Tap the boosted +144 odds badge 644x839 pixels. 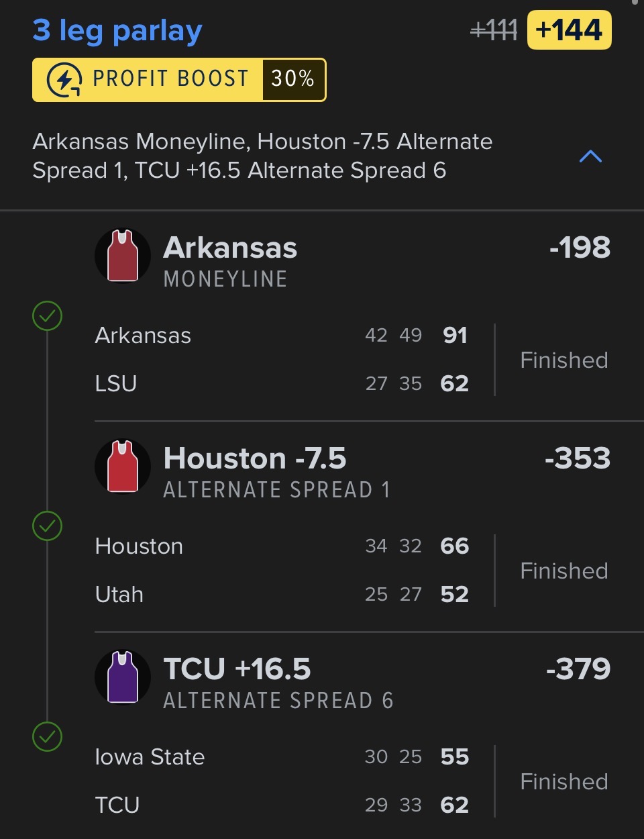[569, 30]
